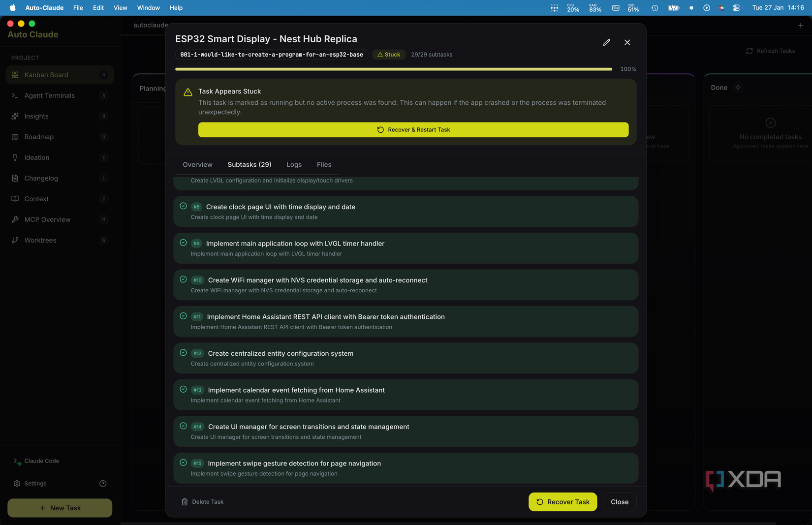Viewport: 812px width, 525px height.
Task: Click the MCP Overview wrench icon
Action: click(15, 219)
